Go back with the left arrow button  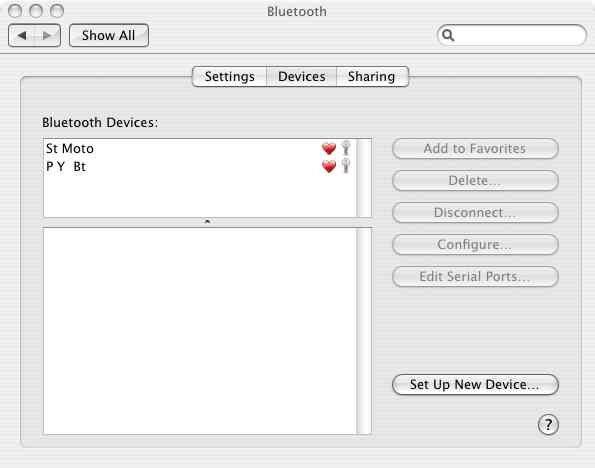click(22, 35)
